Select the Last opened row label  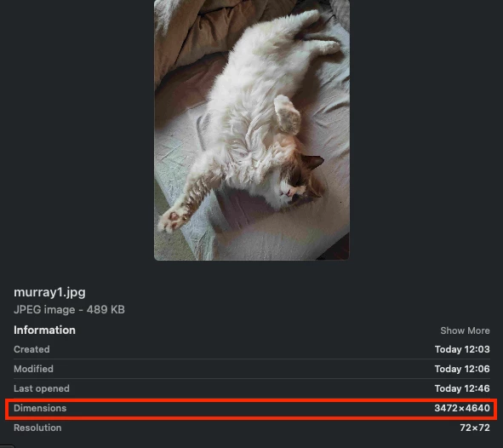pos(42,388)
